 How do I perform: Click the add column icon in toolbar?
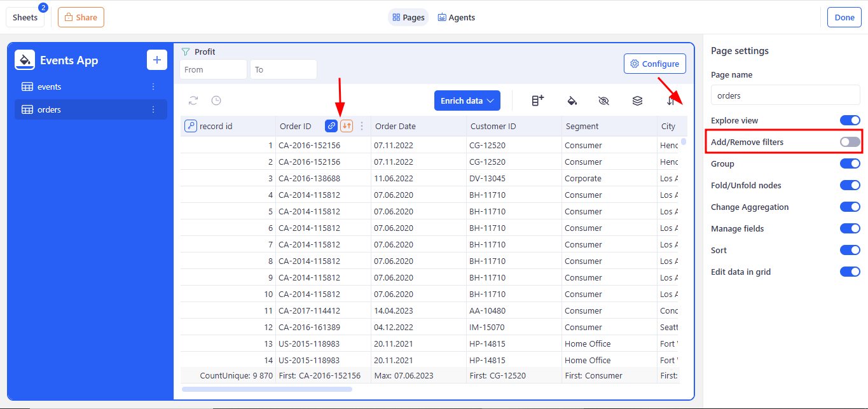coord(538,101)
